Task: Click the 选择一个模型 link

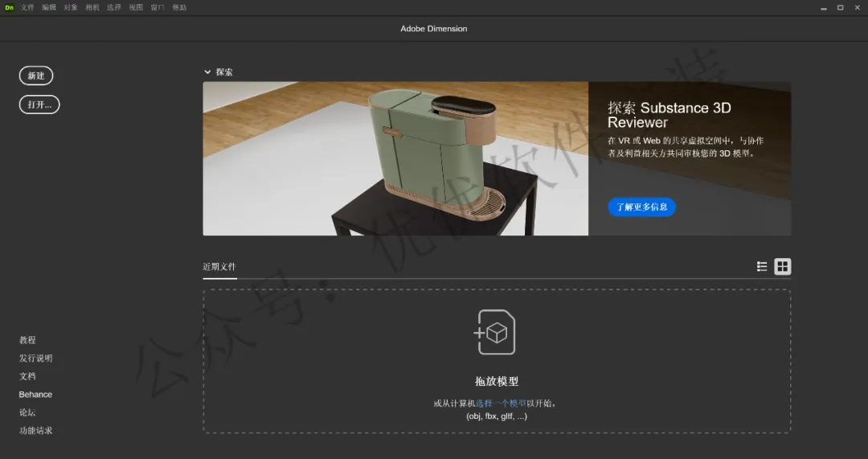Action: (x=501, y=403)
